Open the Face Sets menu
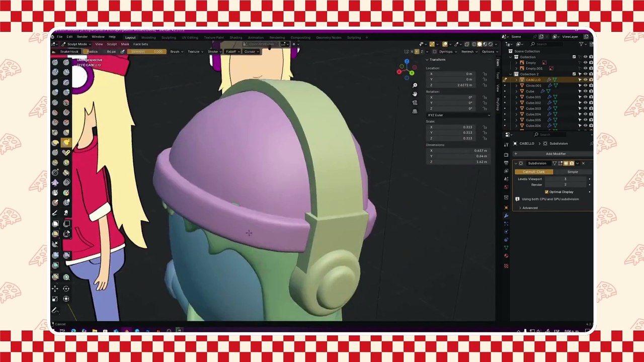 141,44
